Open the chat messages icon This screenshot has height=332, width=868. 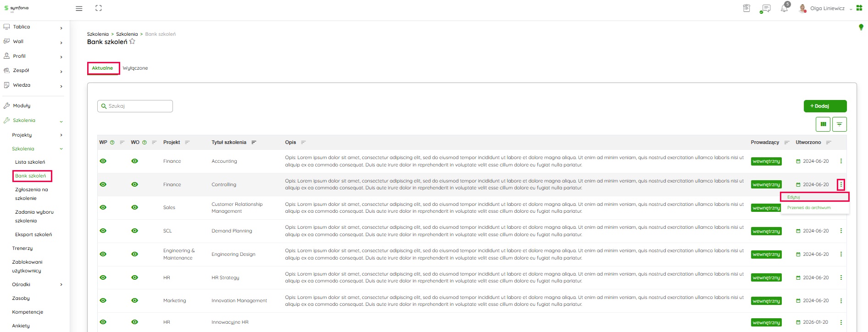[765, 8]
